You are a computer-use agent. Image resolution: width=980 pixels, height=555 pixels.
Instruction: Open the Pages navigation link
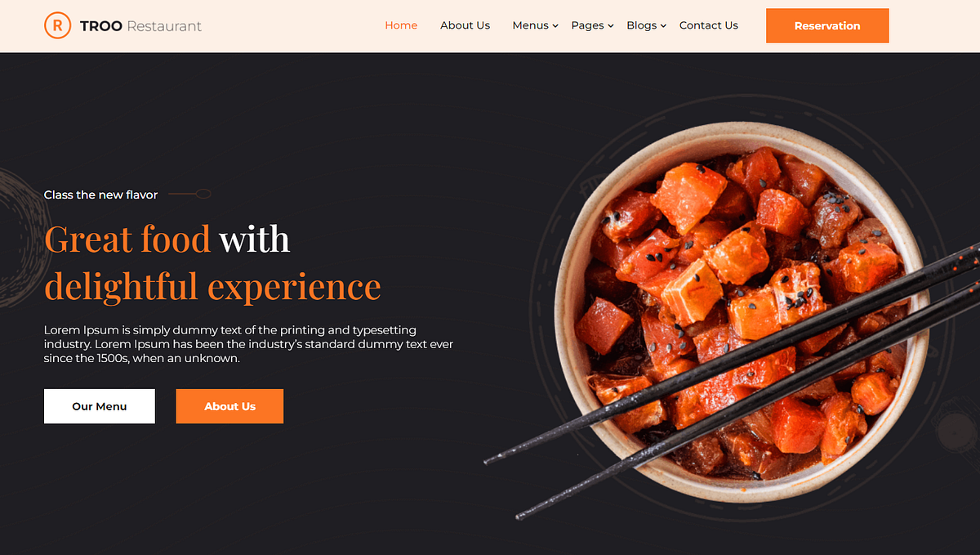587,25
